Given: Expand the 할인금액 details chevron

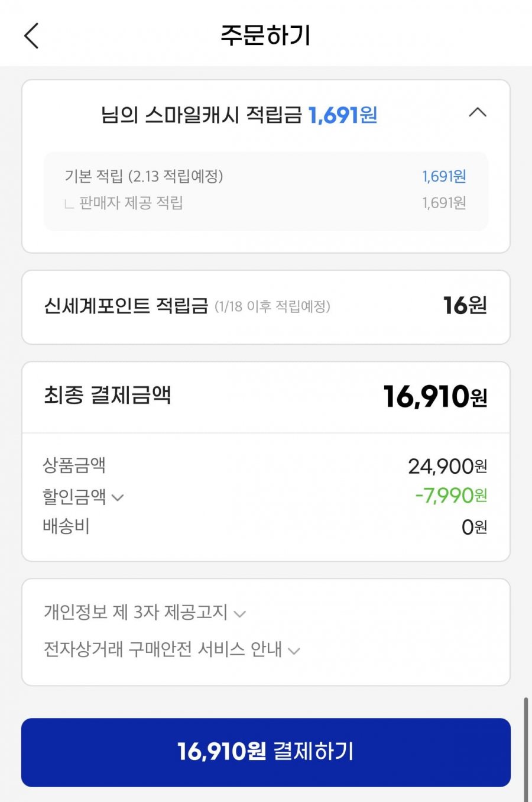Looking at the screenshot, I should pyautogui.click(x=118, y=497).
